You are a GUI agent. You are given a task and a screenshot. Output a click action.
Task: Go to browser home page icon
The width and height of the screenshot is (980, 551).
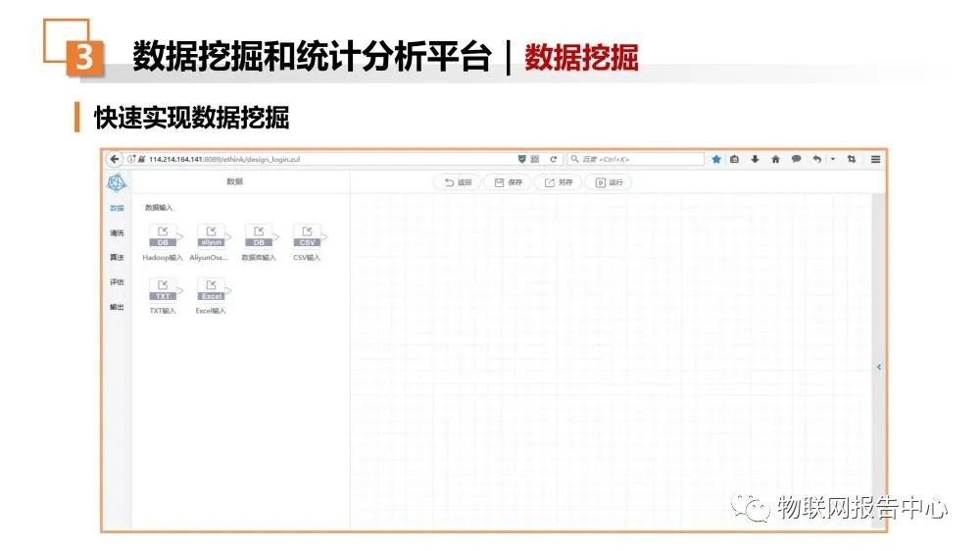[775, 159]
